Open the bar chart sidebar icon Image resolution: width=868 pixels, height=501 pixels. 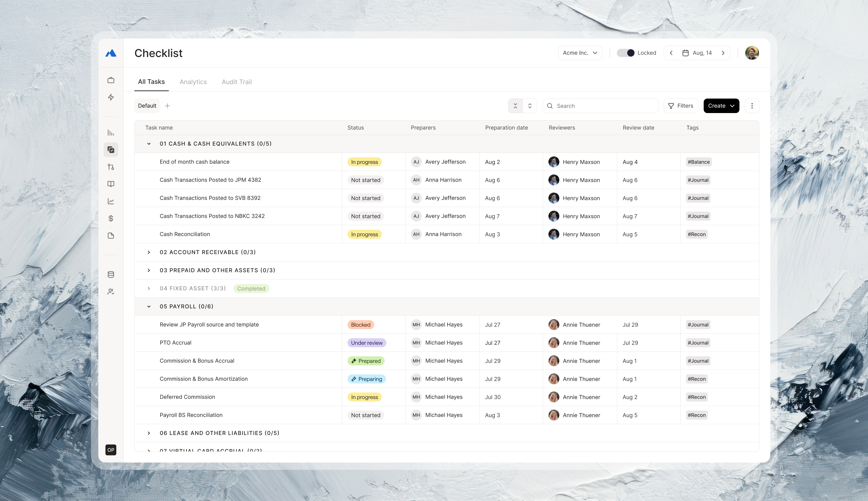[110, 132]
